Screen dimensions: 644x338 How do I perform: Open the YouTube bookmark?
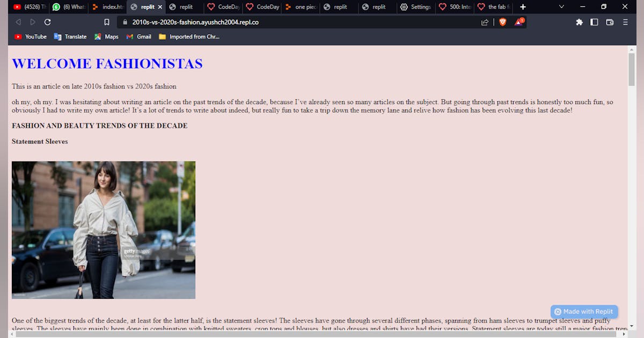tap(31, 36)
